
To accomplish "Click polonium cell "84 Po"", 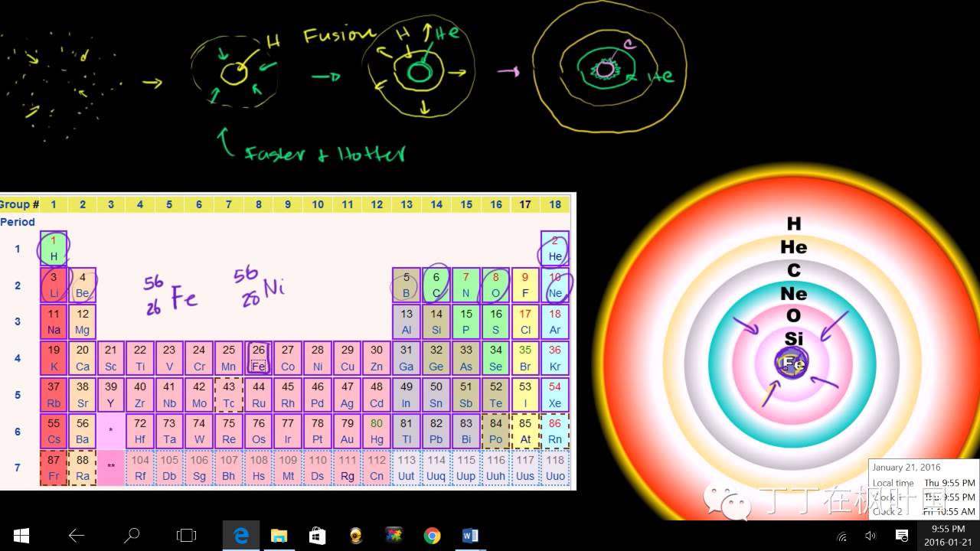I will tap(495, 432).
